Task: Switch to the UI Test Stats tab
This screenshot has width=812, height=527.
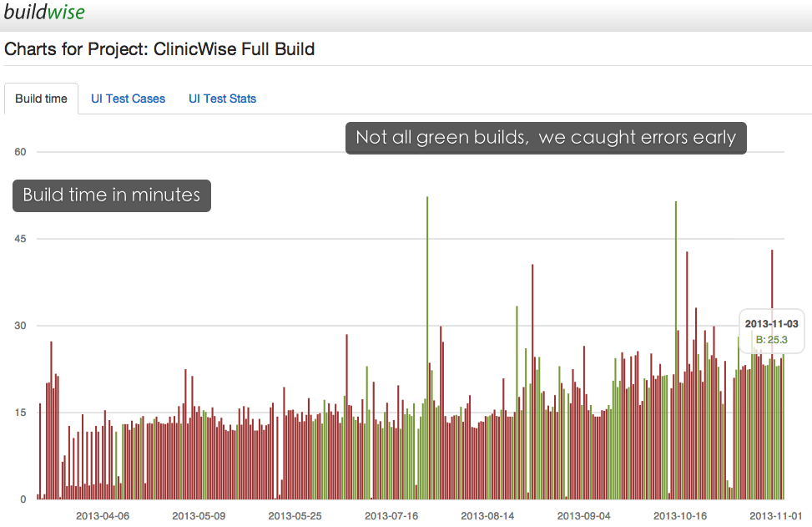Action: [x=222, y=99]
